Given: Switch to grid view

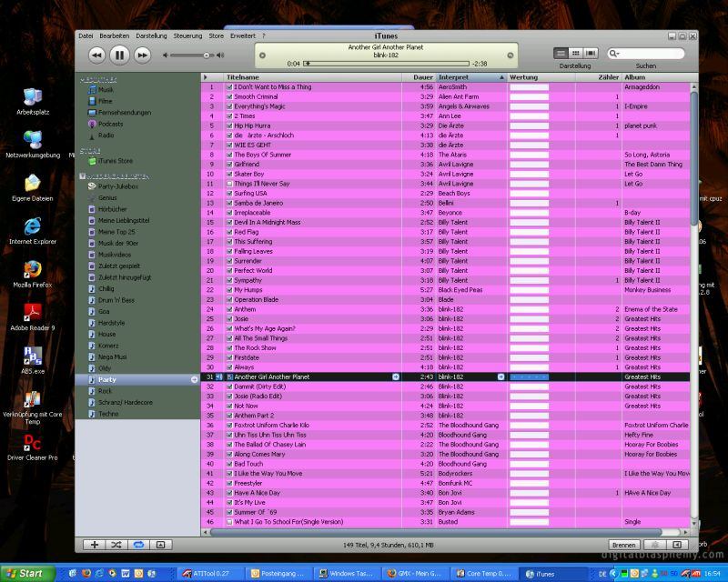Looking at the screenshot, I should click(576, 54).
